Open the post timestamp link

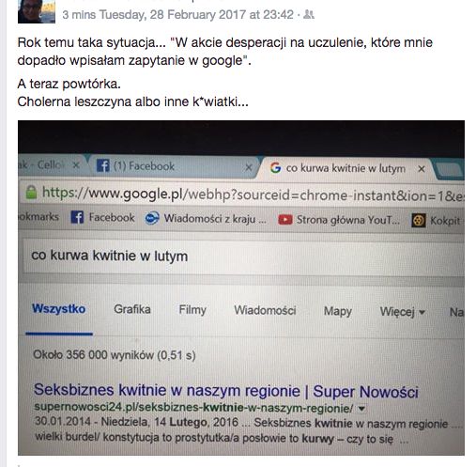tap(177, 15)
